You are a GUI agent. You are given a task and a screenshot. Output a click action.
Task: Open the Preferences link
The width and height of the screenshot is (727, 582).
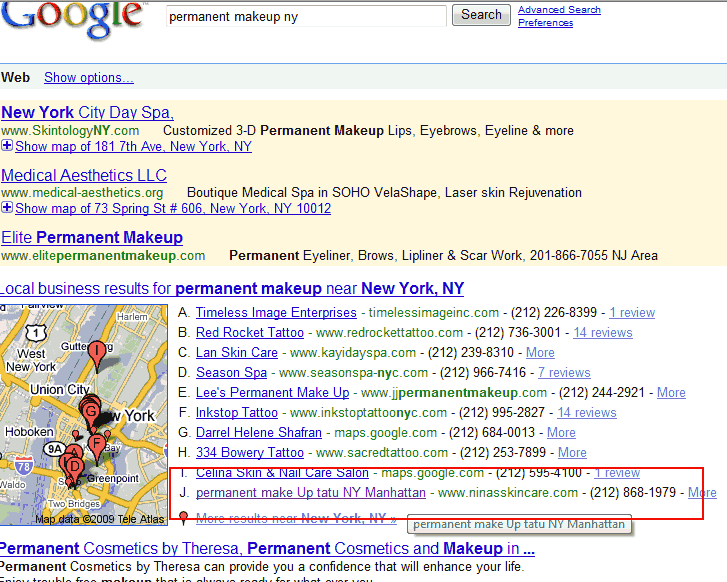click(x=545, y=23)
